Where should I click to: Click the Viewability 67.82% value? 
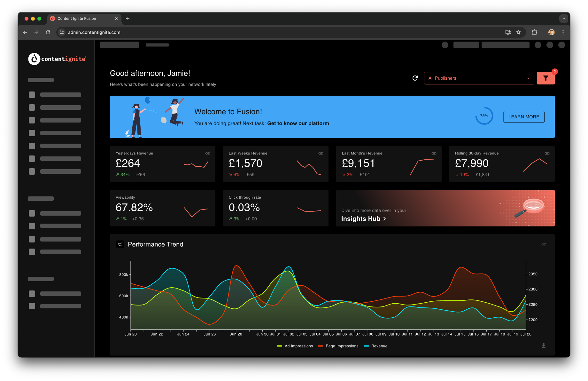click(x=134, y=208)
